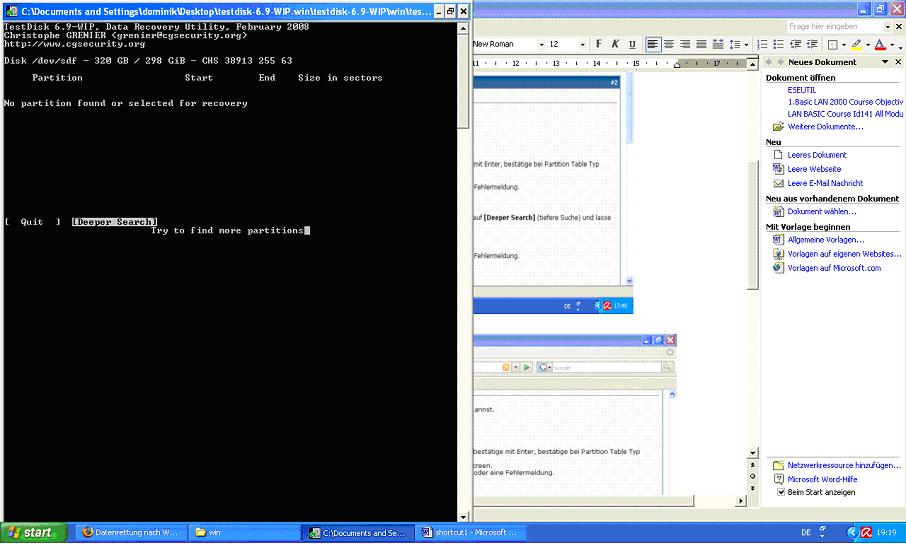This screenshot has height=544, width=906.
Task: Open the Windows start menu
Action: tap(34, 532)
